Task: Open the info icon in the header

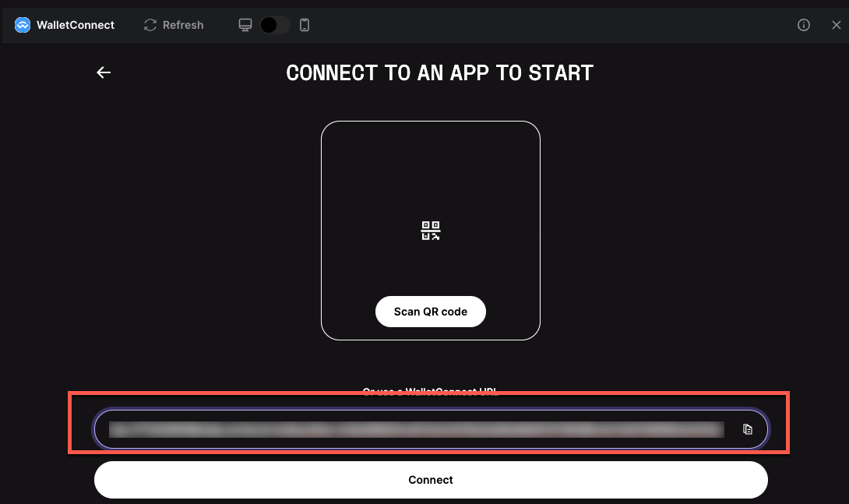Action: click(x=804, y=25)
